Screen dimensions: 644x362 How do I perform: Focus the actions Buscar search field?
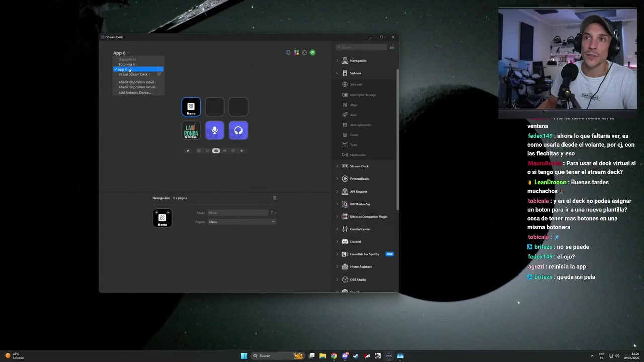pos(362,47)
